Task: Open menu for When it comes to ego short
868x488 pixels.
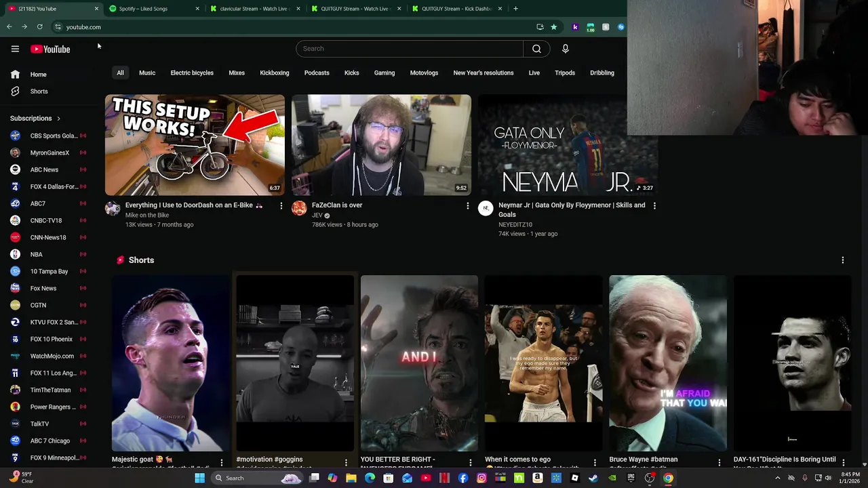Action: [x=595, y=463]
